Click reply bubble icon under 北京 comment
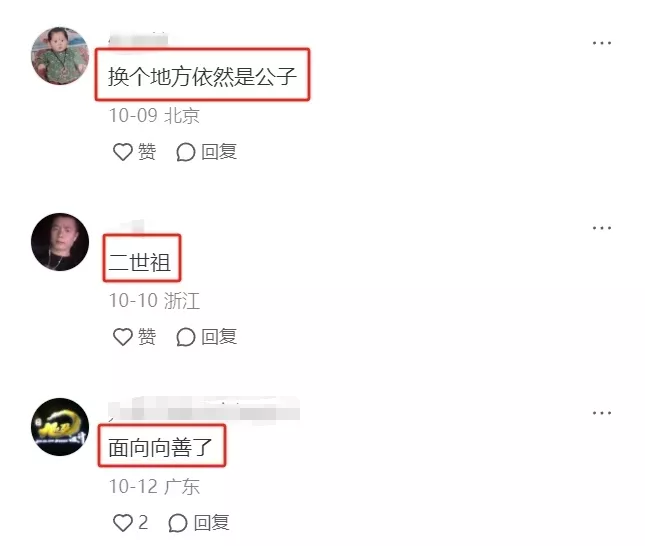645x546 pixels. 186,152
